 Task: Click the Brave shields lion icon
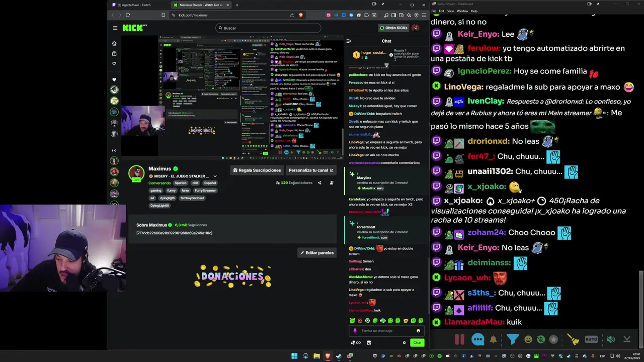point(300,15)
